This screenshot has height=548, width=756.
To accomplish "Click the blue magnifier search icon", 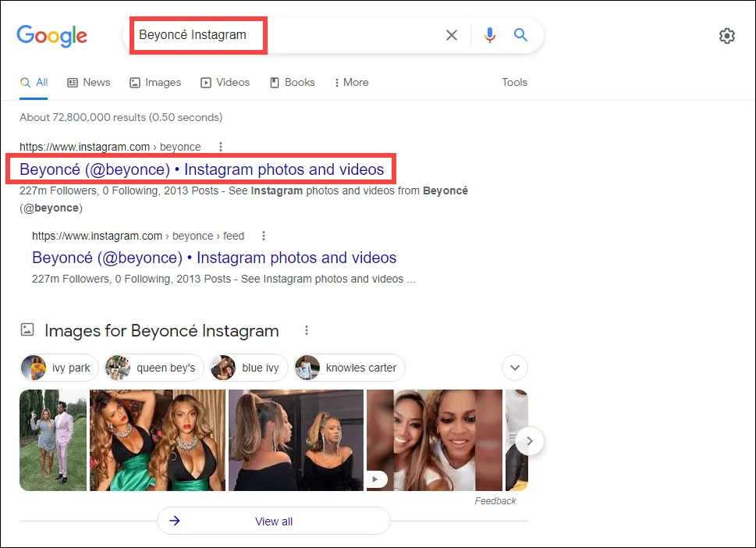I will pyautogui.click(x=520, y=34).
